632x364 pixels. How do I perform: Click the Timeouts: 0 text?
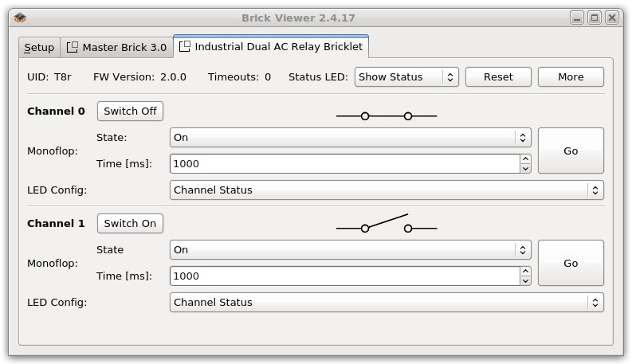(x=239, y=77)
